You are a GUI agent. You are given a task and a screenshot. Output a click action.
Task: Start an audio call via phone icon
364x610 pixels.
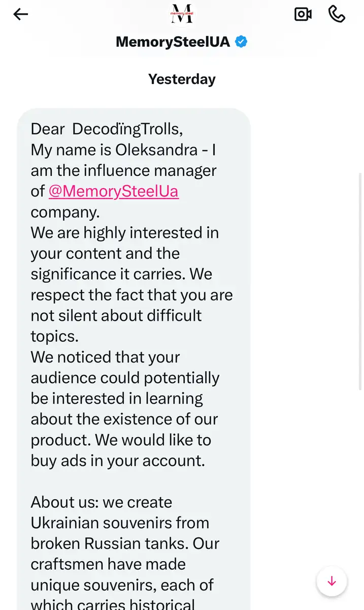[337, 14]
